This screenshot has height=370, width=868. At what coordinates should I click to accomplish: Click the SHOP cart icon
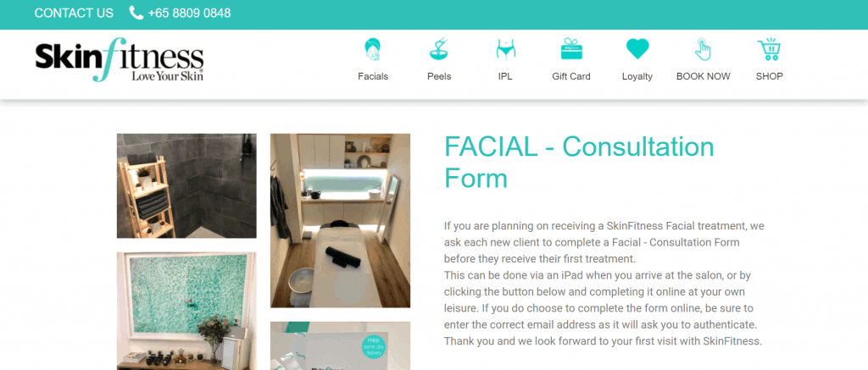769,48
